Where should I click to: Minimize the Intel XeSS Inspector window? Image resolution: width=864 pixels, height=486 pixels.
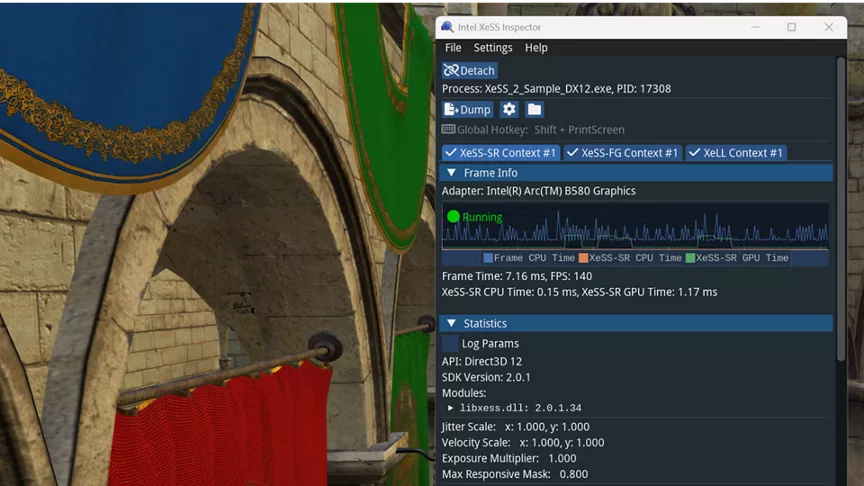coord(755,27)
